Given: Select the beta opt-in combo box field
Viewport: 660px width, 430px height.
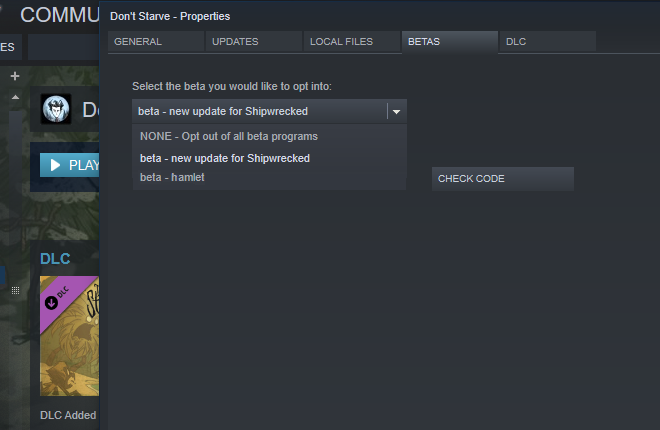Looking at the screenshot, I should click(259, 111).
